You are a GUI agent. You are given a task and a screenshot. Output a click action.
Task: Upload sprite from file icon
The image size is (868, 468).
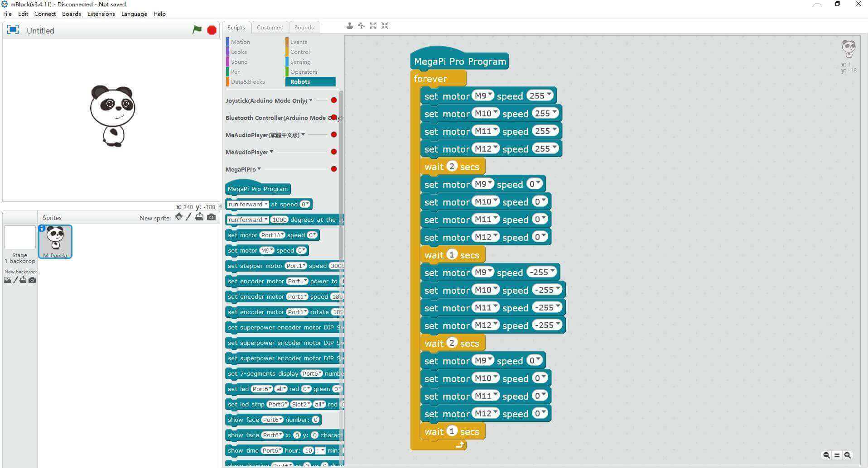point(199,217)
